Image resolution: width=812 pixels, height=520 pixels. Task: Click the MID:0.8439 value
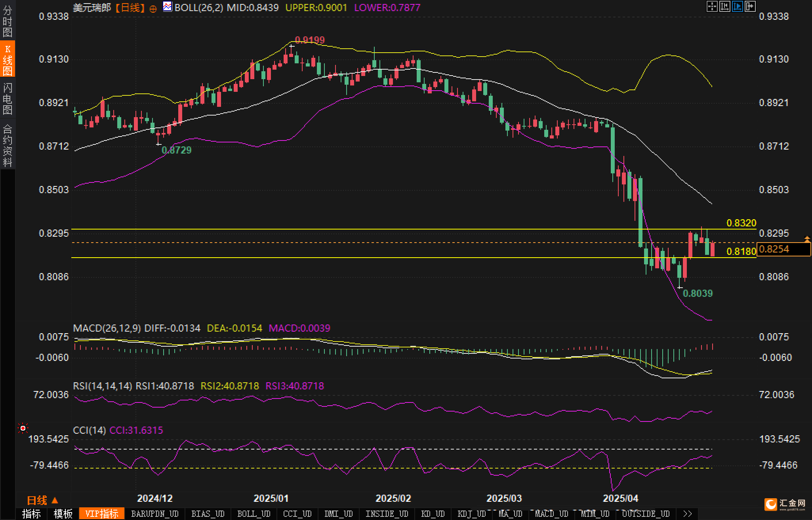tap(253, 8)
